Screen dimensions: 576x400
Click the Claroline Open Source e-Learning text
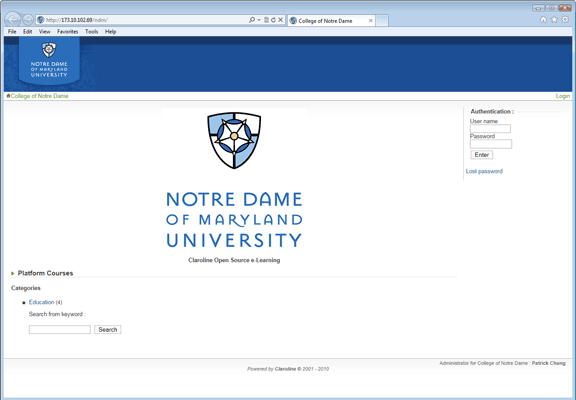click(234, 260)
